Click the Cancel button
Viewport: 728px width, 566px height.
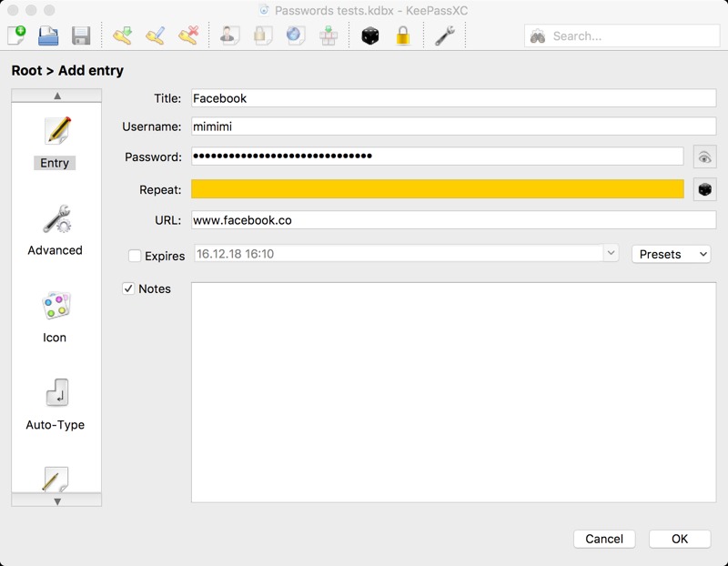[603, 539]
